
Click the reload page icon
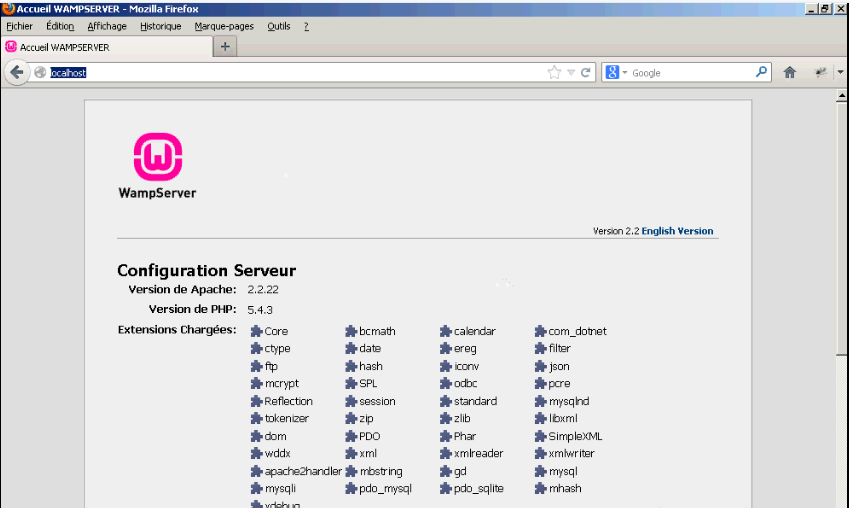point(585,73)
